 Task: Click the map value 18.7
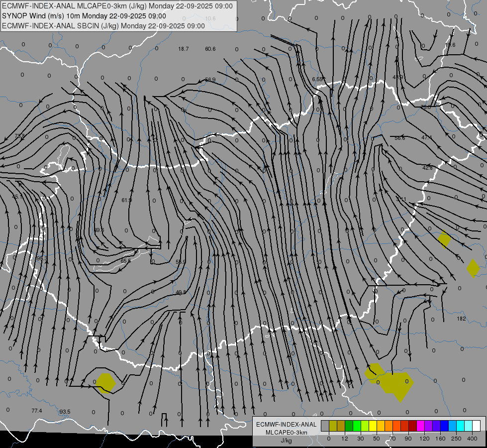coord(184,49)
